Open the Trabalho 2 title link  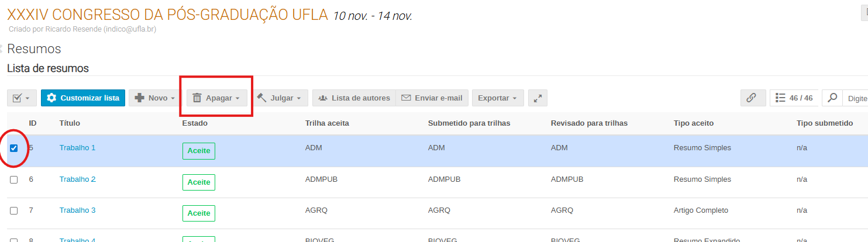tap(78, 179)
